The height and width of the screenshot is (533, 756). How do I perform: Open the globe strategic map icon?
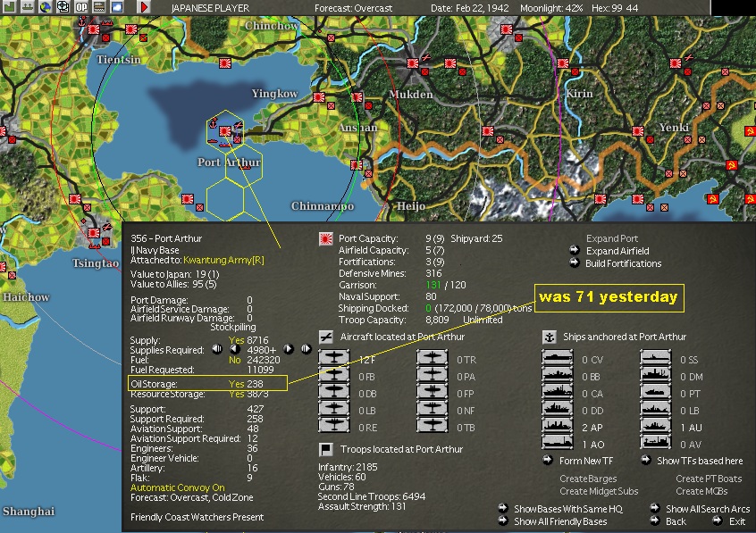pyautogui.click(x=46, y=7)
